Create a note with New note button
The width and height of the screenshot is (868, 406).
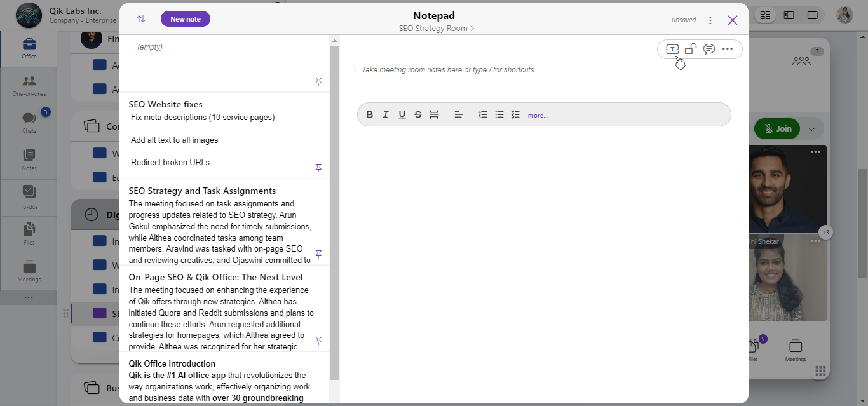[x=186, y=19]
